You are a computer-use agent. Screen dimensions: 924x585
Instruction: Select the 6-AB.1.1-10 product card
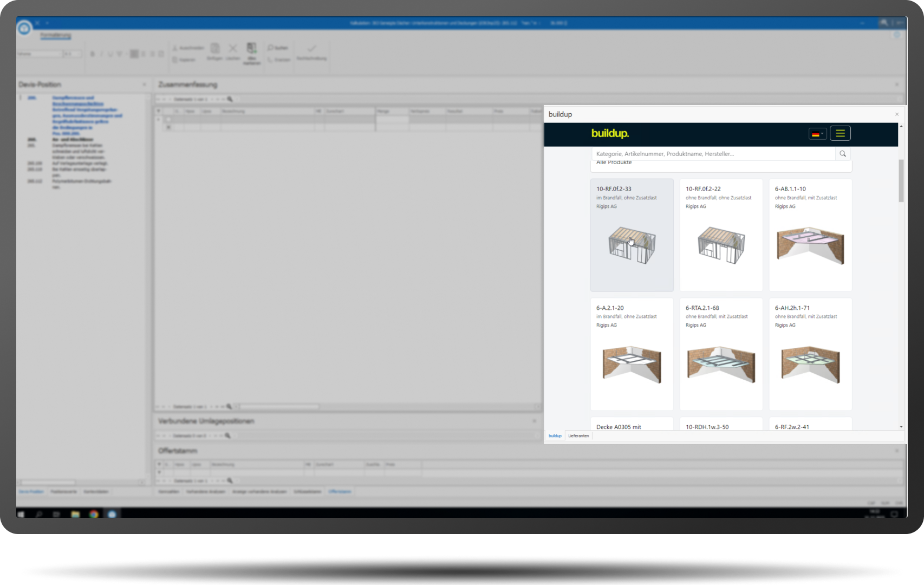[810, 235]
